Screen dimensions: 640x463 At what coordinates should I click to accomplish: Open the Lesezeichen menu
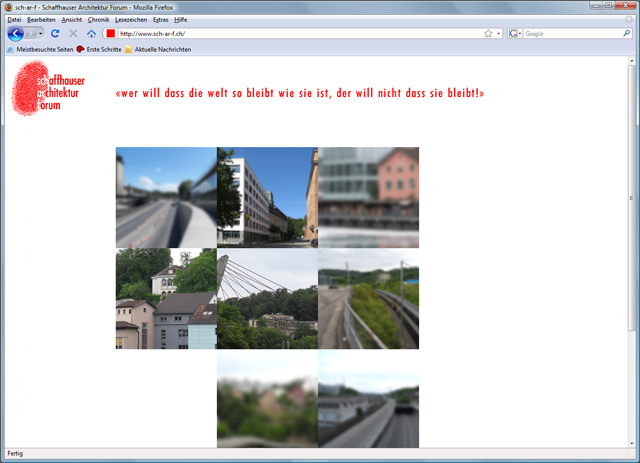click(x=130, y=19)
